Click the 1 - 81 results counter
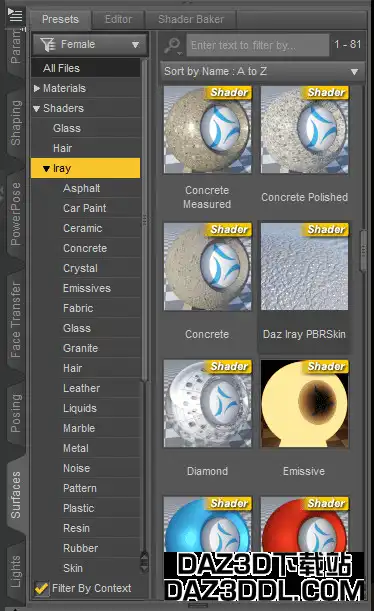Image resolution: width=374 pixels, height=611 pixels. tap(348, 44)
